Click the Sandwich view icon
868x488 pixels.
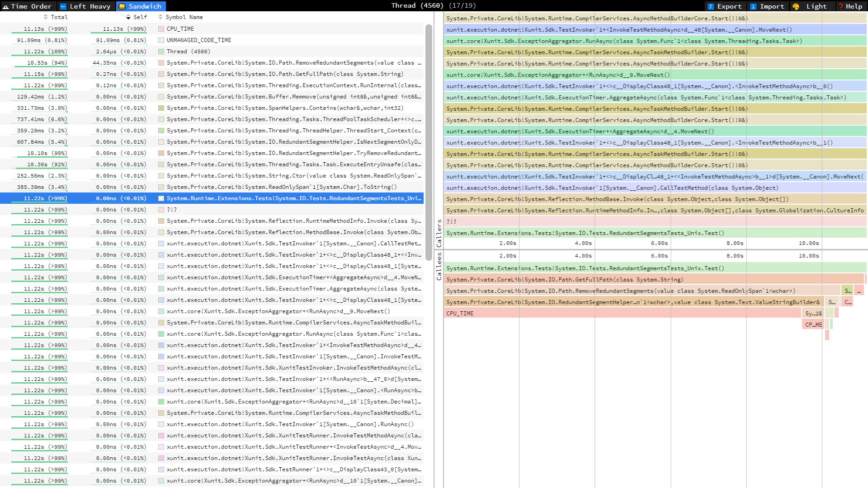click(122, 6)
